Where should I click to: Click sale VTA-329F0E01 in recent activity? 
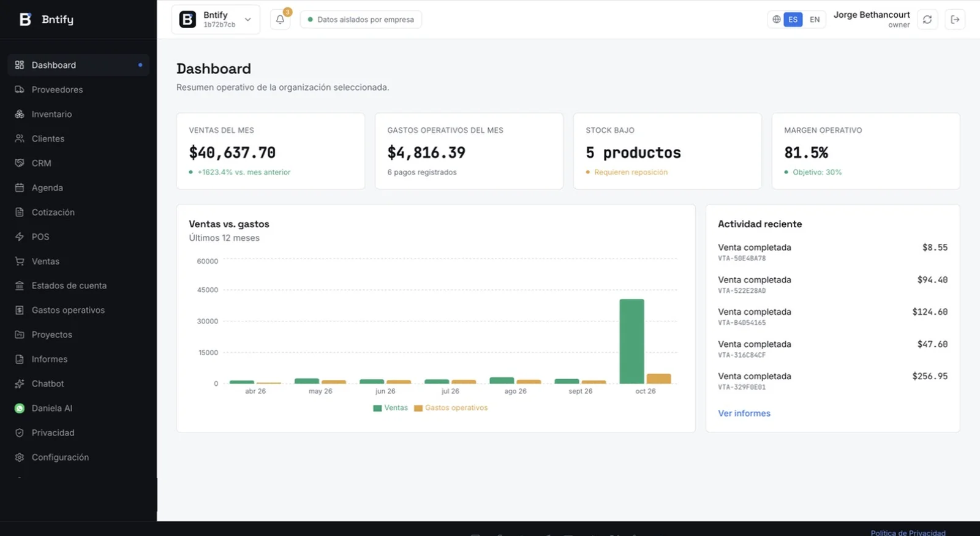pos(832,381)
